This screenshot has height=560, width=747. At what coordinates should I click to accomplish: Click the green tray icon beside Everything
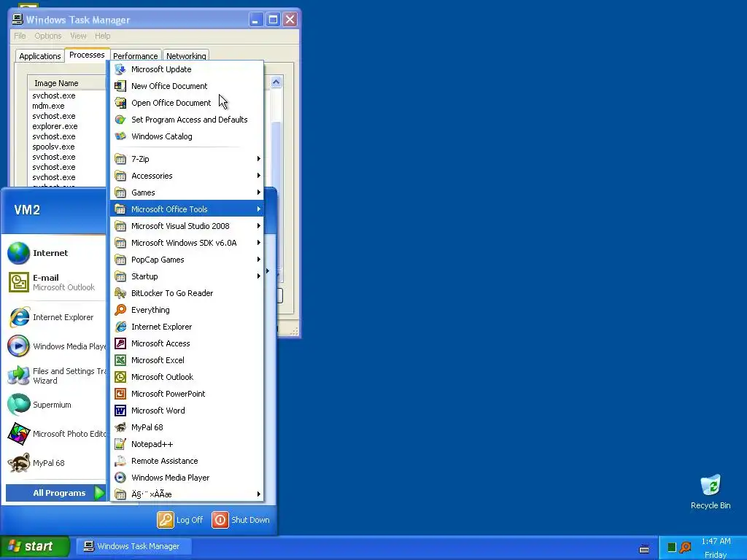(671, 547)
